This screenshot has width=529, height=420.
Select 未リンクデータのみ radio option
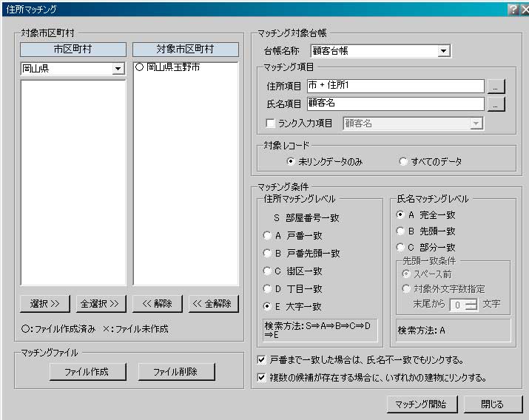tap(292, 161)
